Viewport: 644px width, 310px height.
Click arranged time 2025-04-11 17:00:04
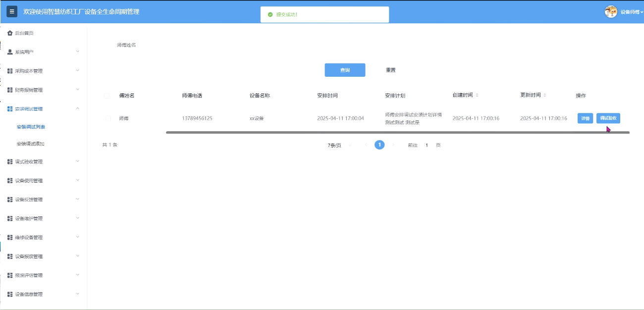340,118
